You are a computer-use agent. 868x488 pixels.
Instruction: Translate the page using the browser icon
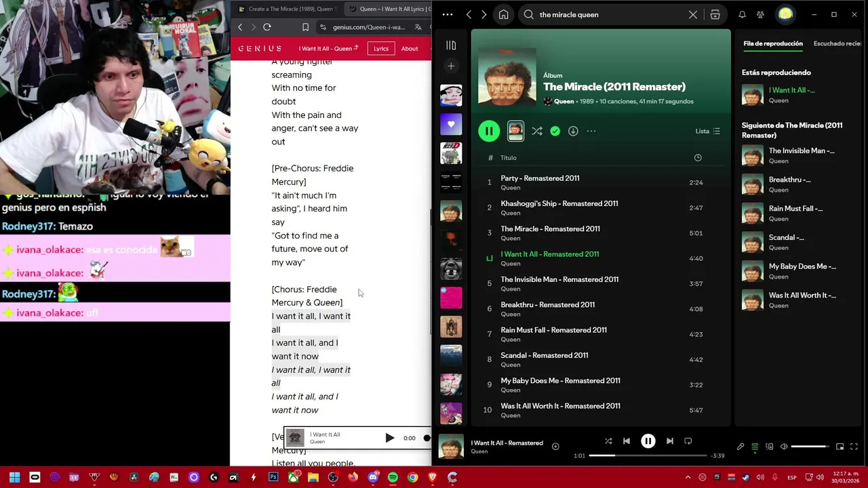tap(418, 27)
